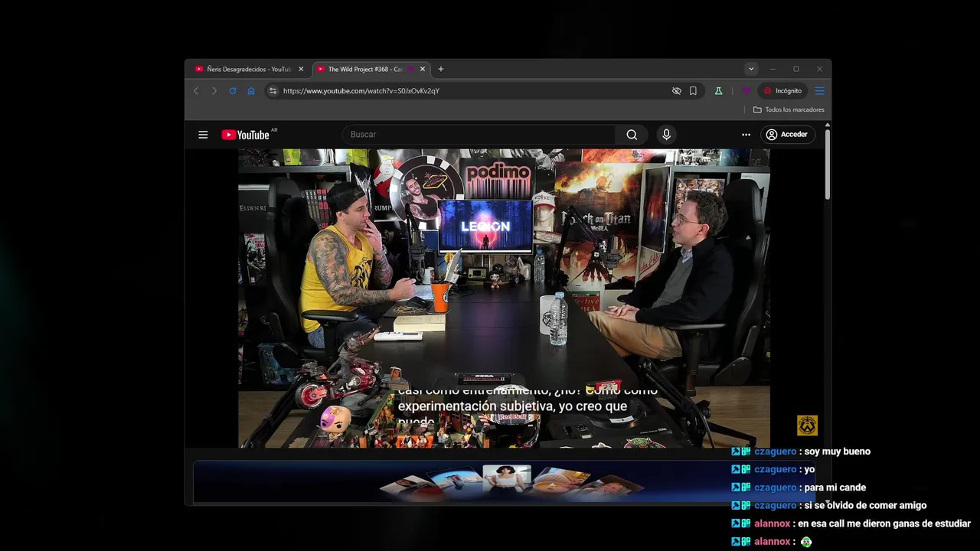Image resolution: width=980 pixels, height=551 pixels.
Task: Click chat message 'si se olvido de comer amigo'
Action: (865, 505)
